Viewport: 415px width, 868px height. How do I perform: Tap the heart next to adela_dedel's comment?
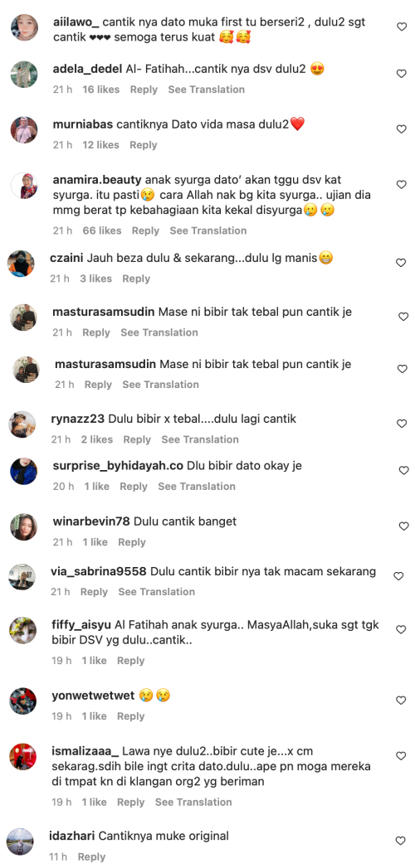[x=402, y=74]
